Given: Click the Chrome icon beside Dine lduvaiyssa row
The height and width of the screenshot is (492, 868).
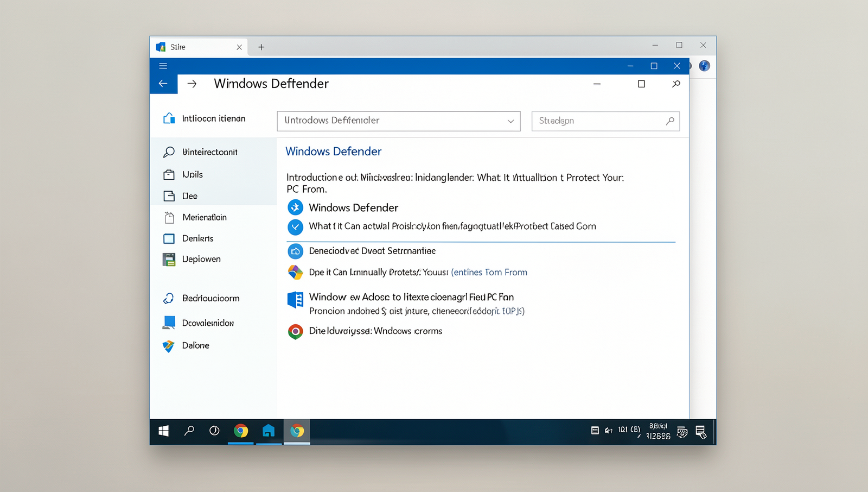Looking at the screenshot, I should tap(295, 331).
